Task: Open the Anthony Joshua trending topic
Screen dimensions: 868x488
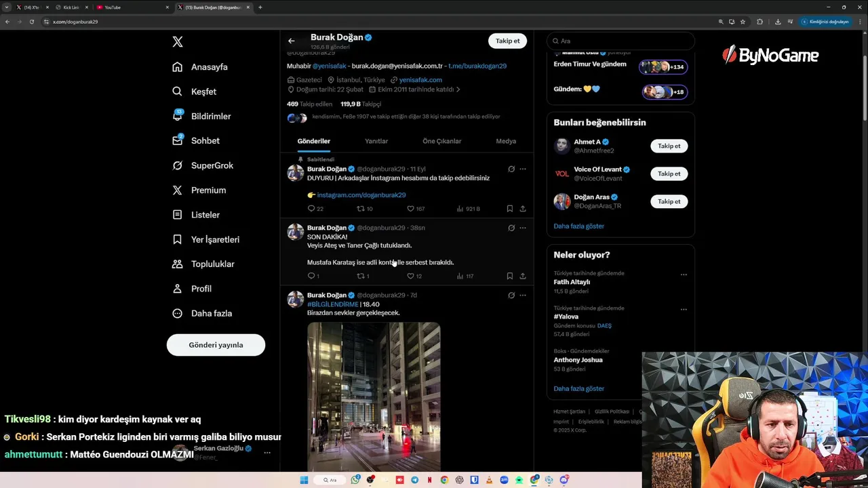Action: click(x=578, y=360)
